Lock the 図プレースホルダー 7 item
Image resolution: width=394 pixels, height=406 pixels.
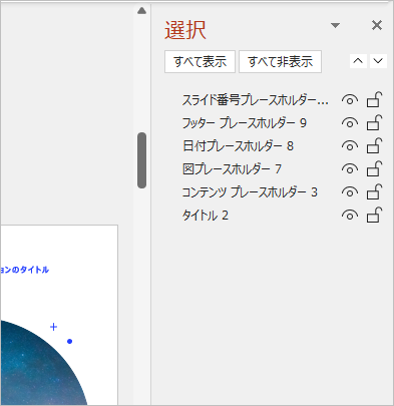tap(374, 169)
